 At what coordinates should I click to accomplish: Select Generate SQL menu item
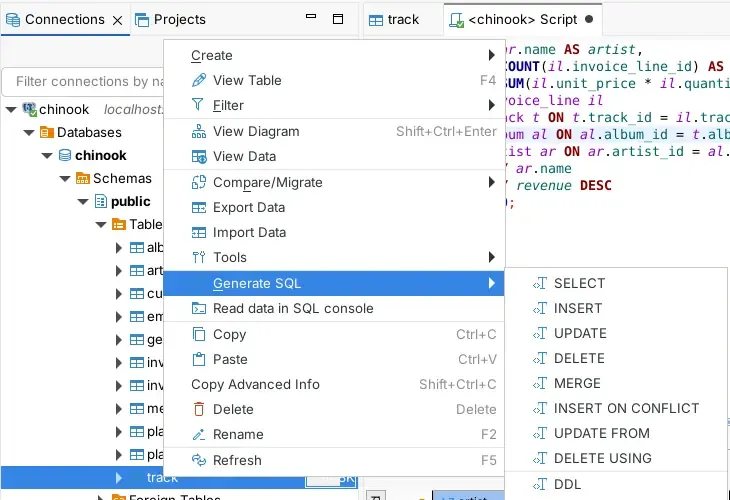[334, 284]
